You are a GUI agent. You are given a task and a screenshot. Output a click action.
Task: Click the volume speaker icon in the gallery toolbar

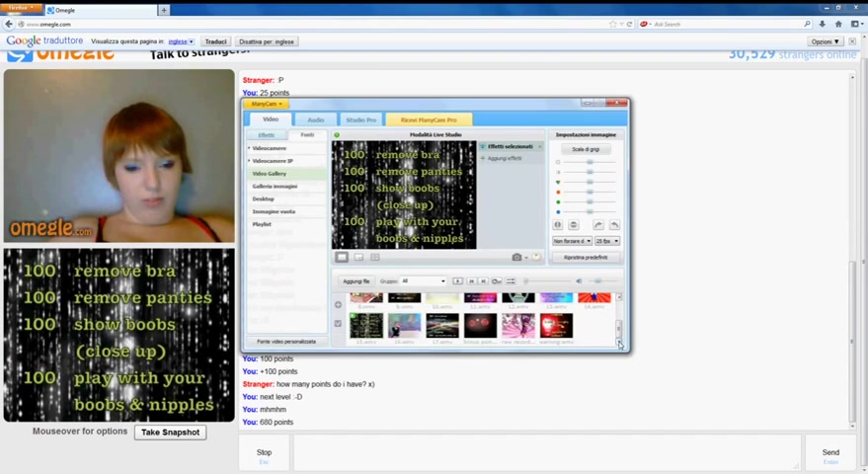coord(579,281)
